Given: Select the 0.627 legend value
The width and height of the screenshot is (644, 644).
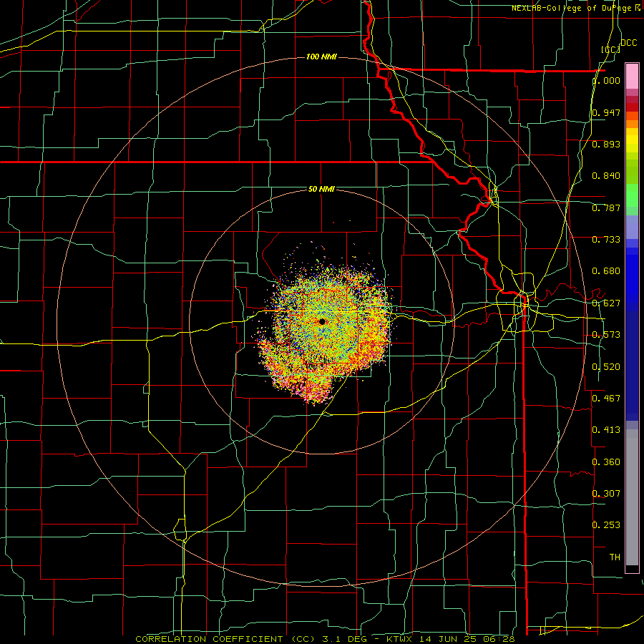Looking at the screenshot, I should click(606, 303).
